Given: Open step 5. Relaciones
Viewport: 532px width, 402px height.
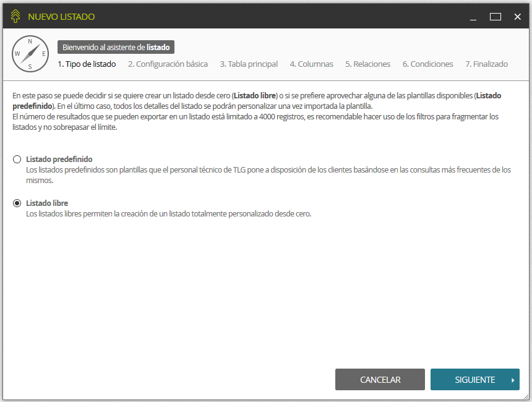Looking at the screenshot, I should tap(369, 64).
